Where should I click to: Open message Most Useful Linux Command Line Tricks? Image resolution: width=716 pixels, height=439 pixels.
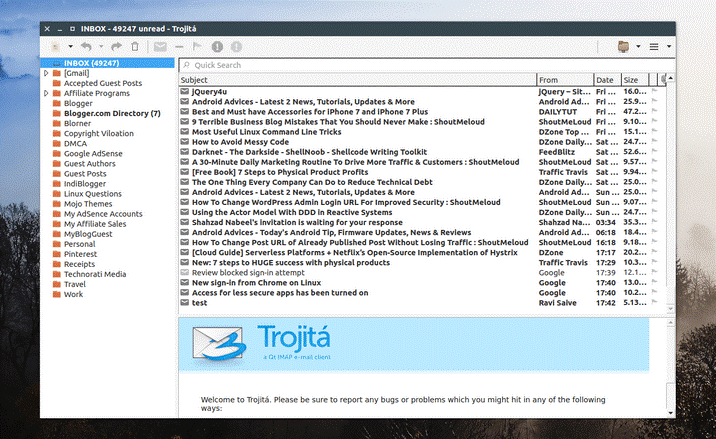point(266,132)
